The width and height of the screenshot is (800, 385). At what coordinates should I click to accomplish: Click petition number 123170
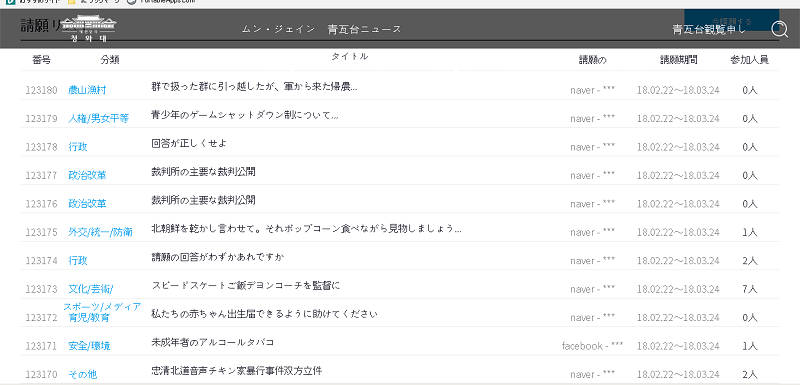tap(41, 375)
